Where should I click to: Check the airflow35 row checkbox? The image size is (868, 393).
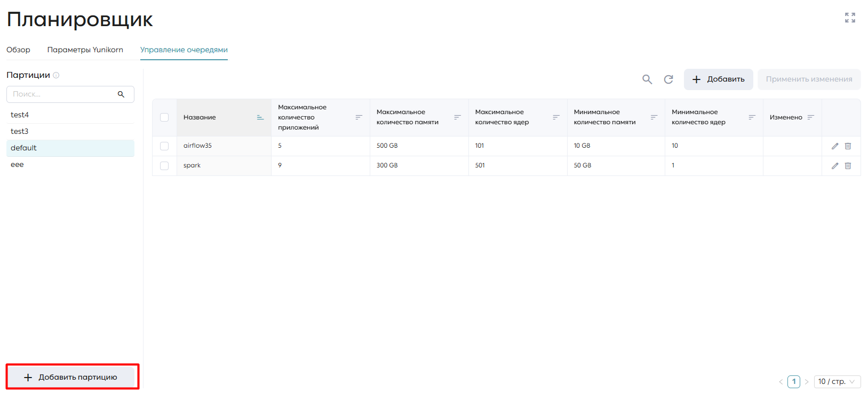pyautogui.click(x=164, y=146)
